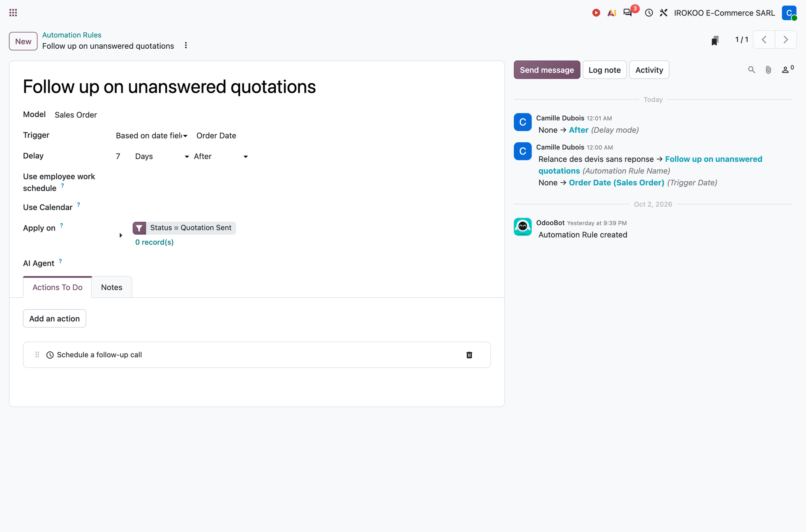
Task: Go to the next record with the right arrow
Action: [x=785, y=39]
